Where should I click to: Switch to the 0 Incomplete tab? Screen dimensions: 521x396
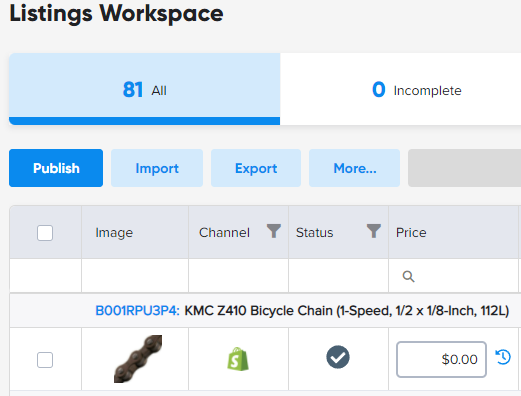(401, 89)
